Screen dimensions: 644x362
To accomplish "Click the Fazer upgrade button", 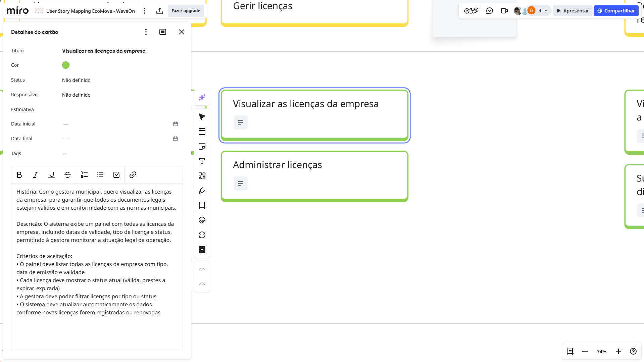I will [x=186, y=11].
